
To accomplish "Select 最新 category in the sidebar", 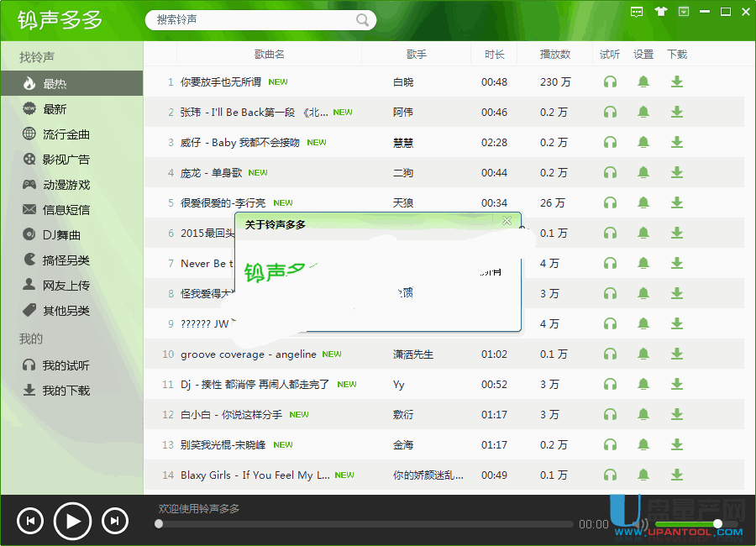I will point(55,109).
